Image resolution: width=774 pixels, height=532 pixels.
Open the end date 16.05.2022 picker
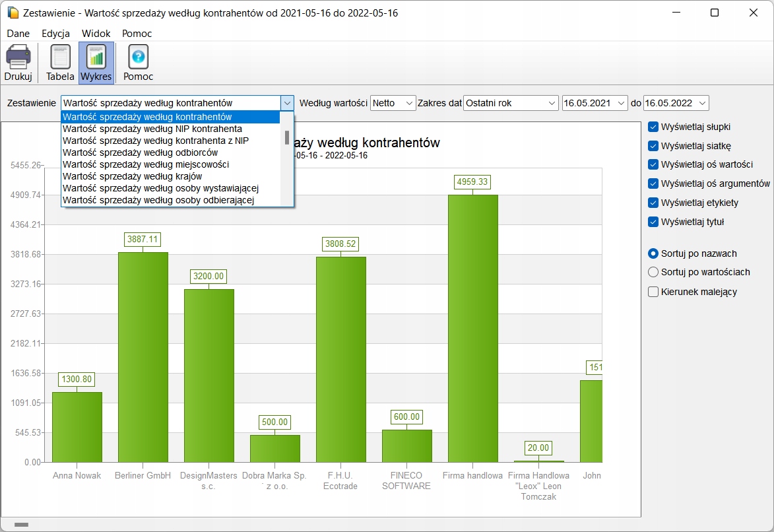[701, 103]
